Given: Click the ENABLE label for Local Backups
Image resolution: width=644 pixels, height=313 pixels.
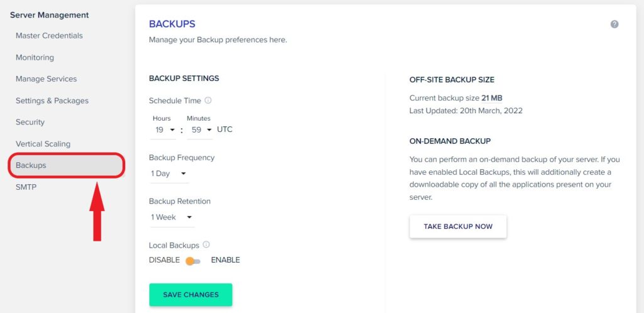Looking at the screenshot, I should pyautogui.click(x=226, y=260).
